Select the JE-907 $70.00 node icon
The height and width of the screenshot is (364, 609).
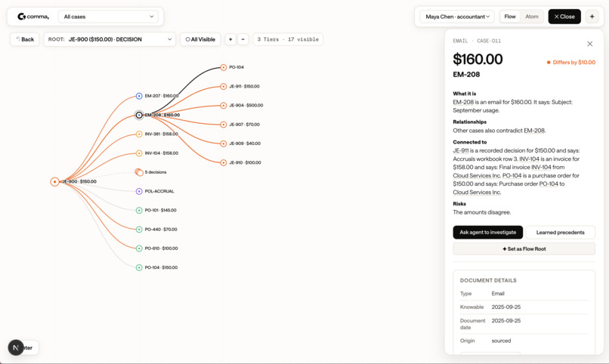tap(224, 125)
